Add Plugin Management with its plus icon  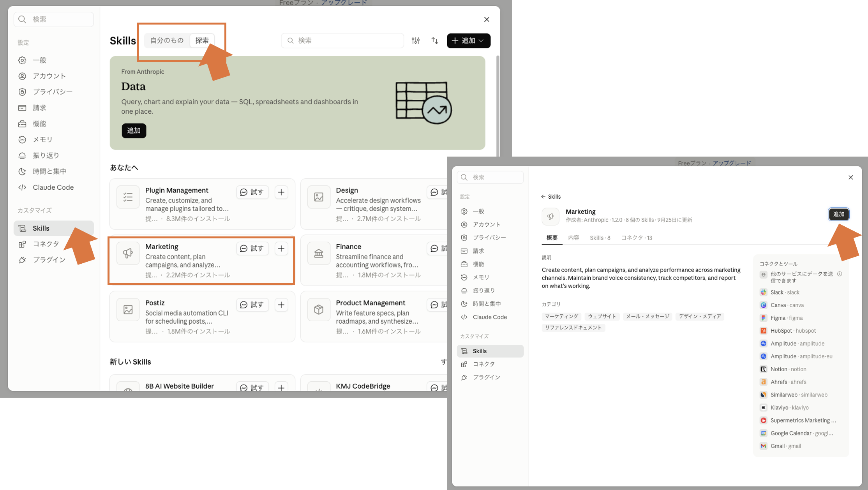281,192
